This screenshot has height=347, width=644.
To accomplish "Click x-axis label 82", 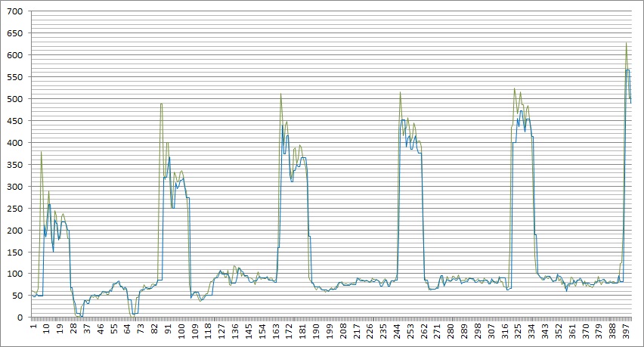I will 154,329.
